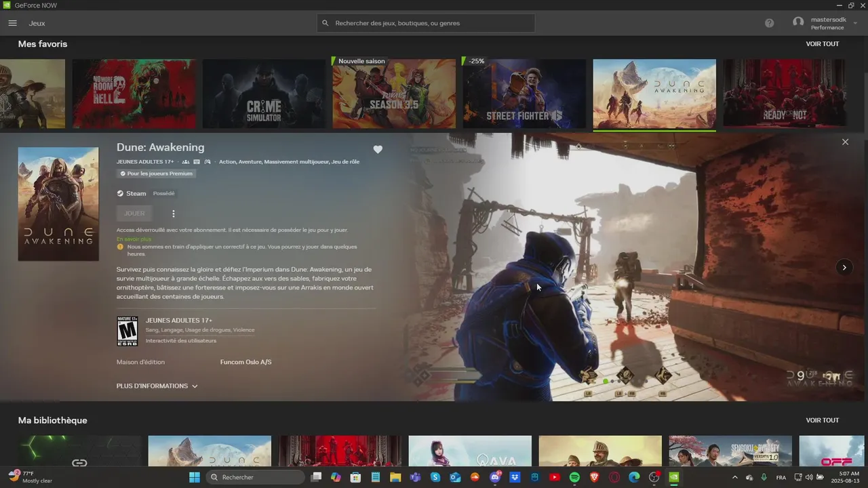This screenshot has height=488, width=868.
Task: Open YouTube from the taskbar
Action: click(555, 477)
